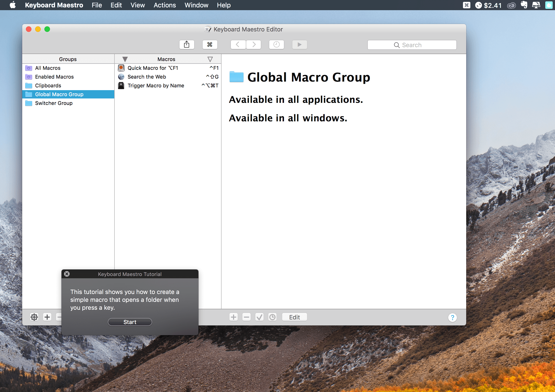Select the Enabled Macros group

(68, 77)
